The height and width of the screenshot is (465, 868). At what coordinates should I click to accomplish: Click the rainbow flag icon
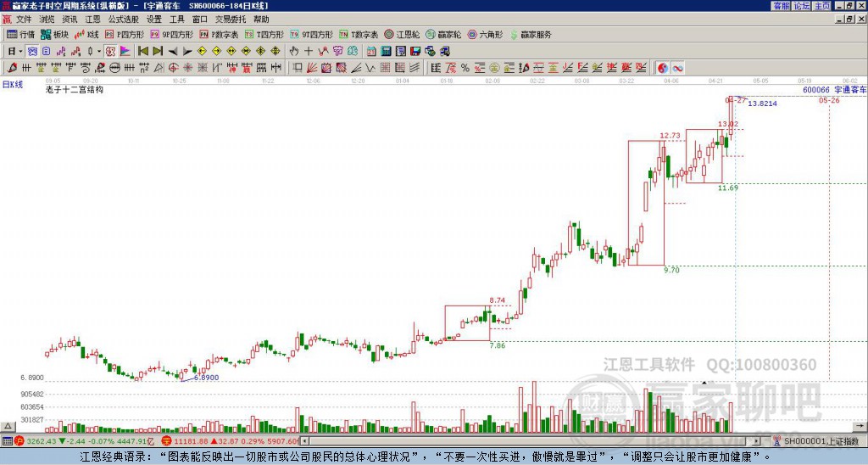click(x=125, y=52)
